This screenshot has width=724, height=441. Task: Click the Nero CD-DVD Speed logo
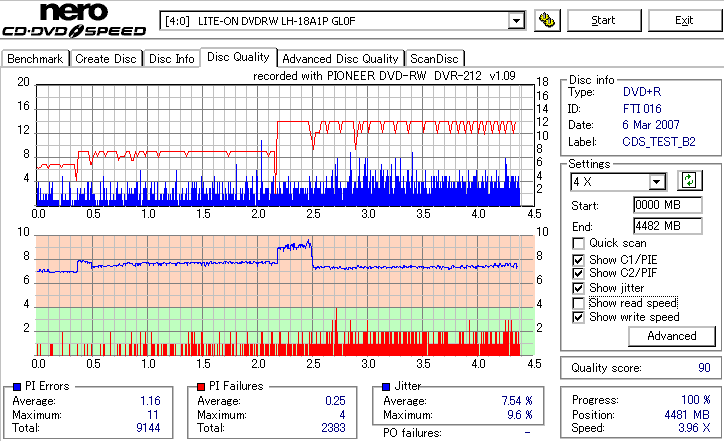(x=74, y=20)
